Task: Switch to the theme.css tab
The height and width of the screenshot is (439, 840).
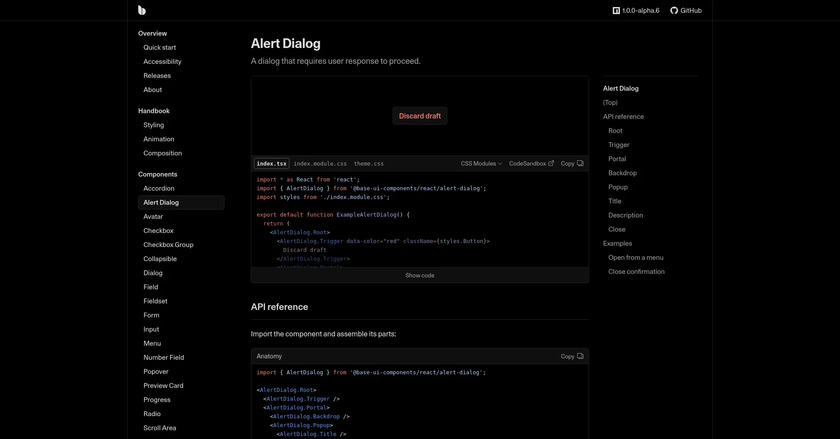Action: 369,163
